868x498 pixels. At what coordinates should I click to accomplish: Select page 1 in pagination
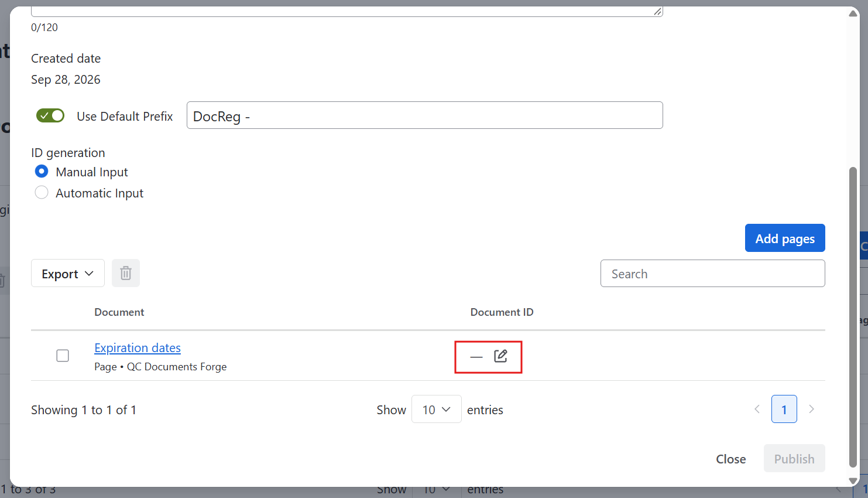(784, 409)
